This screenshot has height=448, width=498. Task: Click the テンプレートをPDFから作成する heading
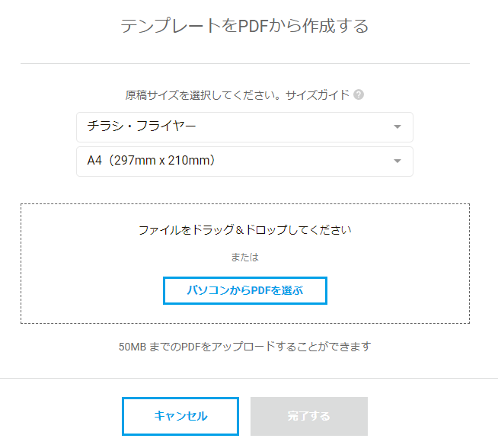(244, 26)
